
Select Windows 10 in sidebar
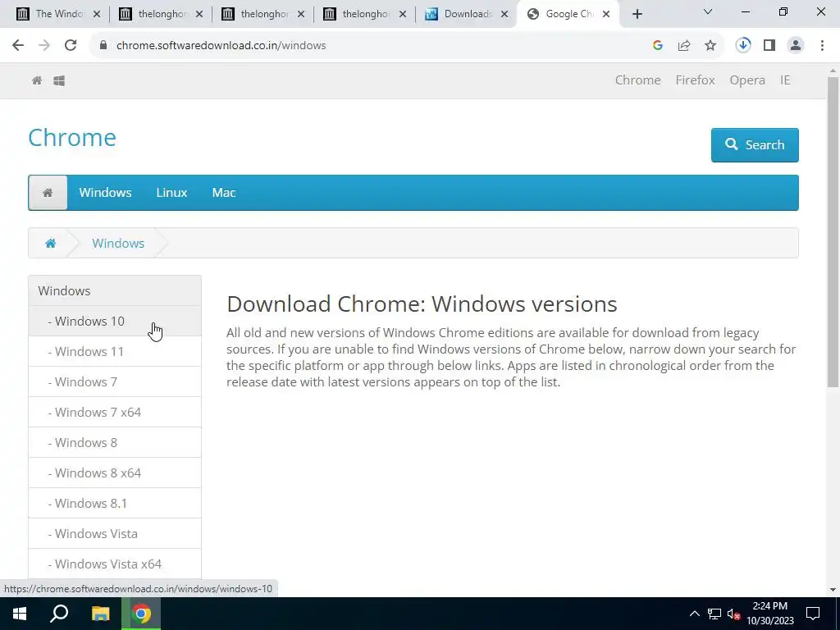pyautogui.click(x=115, y=321)
